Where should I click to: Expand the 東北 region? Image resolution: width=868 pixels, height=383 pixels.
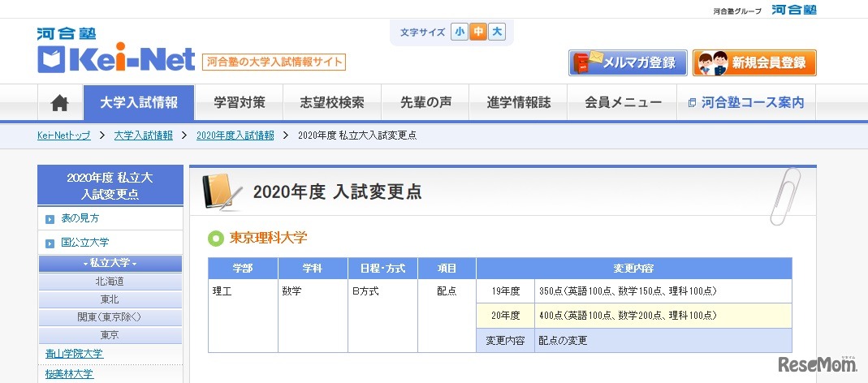click(110, 299)
